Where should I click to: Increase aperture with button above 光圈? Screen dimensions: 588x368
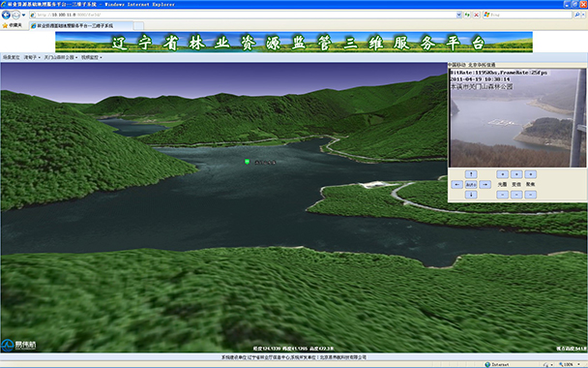click(503, 174)
